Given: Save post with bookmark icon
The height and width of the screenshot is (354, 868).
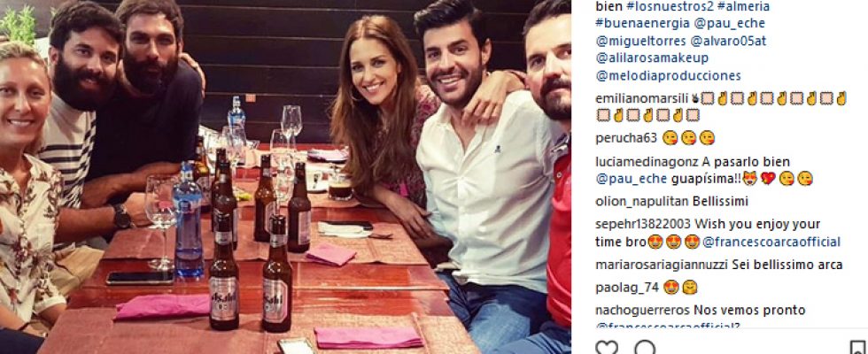Looking at the screenshot, I should point(857,348).
